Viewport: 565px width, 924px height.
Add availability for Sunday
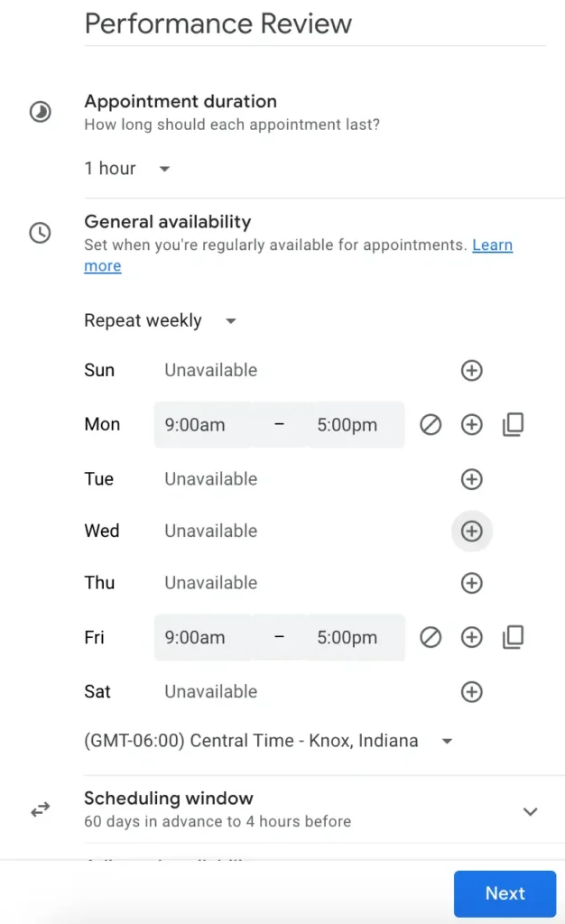point(472,370)
